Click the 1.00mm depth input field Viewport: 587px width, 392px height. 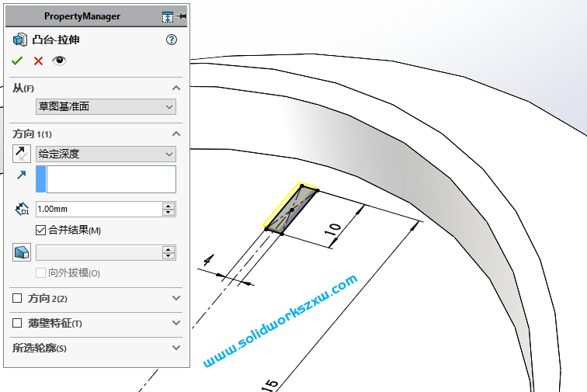click(99, 209)
